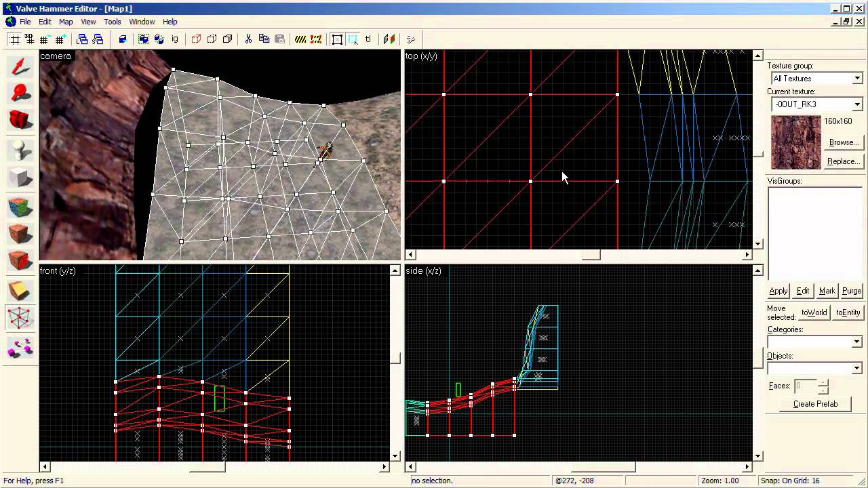
Task: Toggle Ignore Groups (ig) button
Action: [x=174, y=39]
